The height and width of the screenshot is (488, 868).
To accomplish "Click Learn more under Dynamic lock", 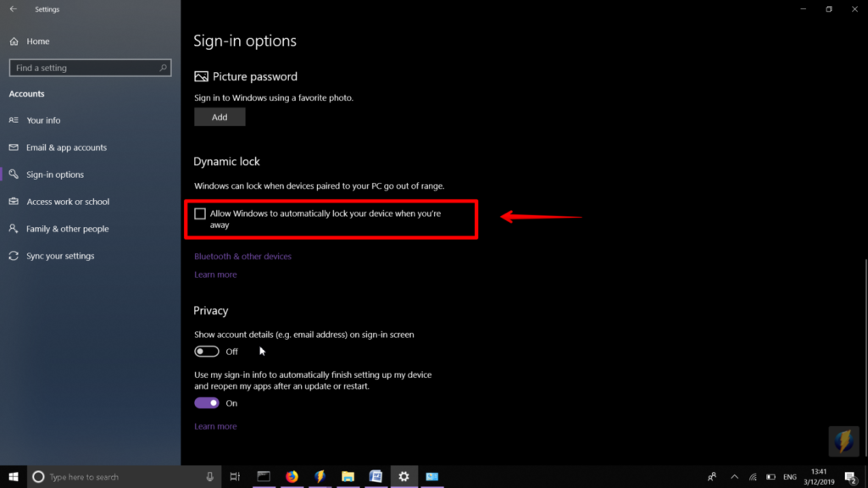I will coord(215,274).
